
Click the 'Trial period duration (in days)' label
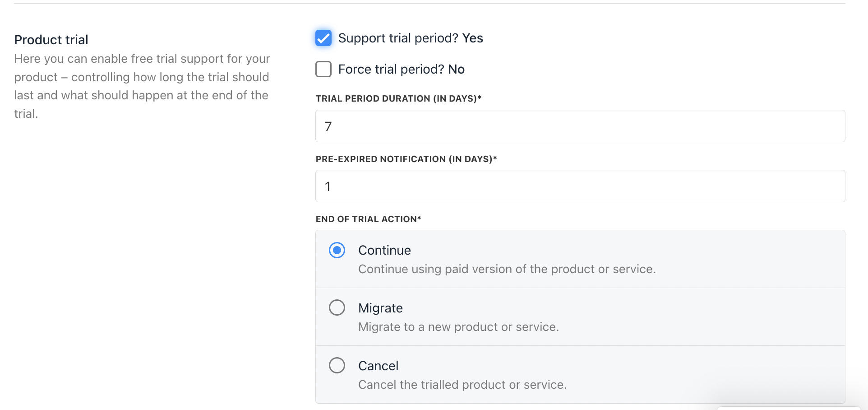tap(398, 98)
